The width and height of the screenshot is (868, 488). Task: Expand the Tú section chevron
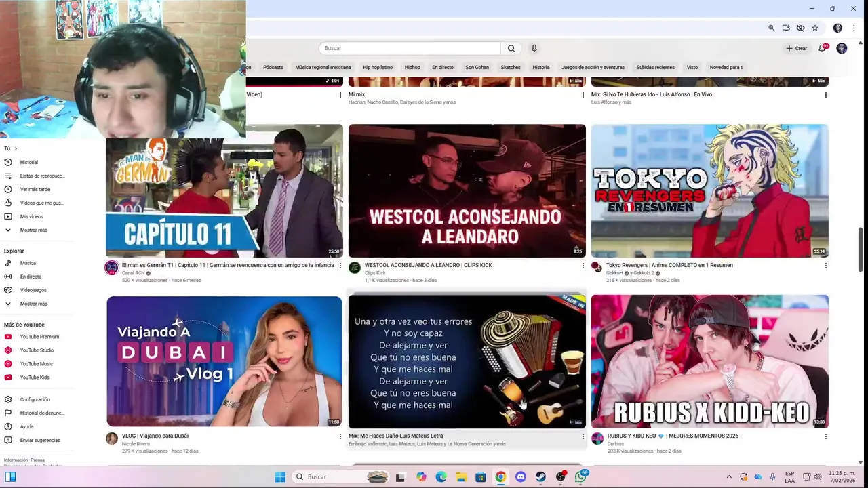16,148
